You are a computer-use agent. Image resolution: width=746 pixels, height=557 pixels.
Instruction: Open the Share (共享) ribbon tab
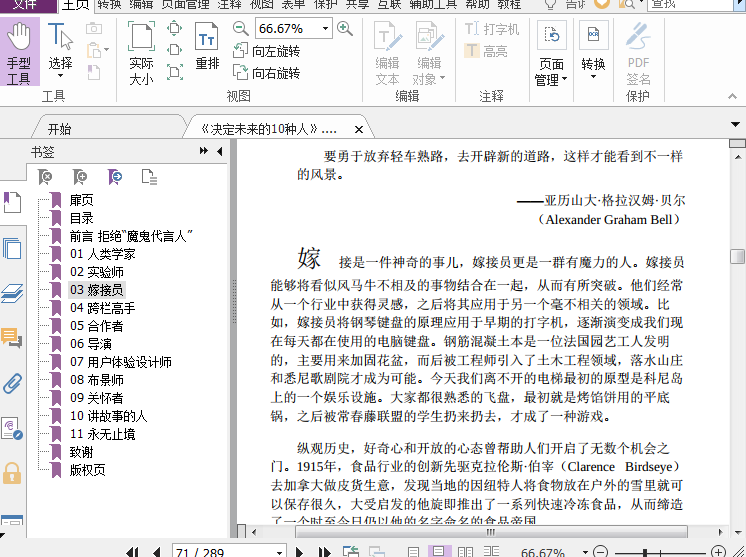point(357,5)
